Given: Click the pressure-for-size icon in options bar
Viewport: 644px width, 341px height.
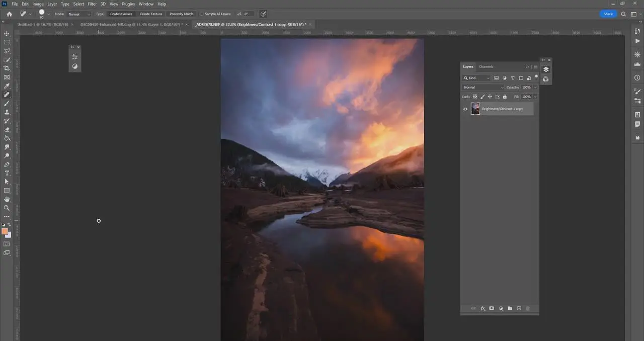Looking at the screenshot, I should (x=263, y=14).
